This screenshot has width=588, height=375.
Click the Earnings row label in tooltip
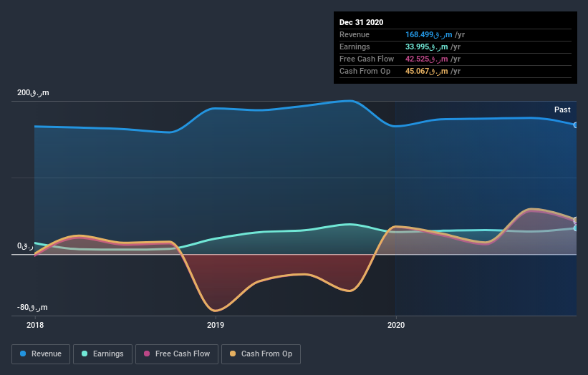point(355,47)
